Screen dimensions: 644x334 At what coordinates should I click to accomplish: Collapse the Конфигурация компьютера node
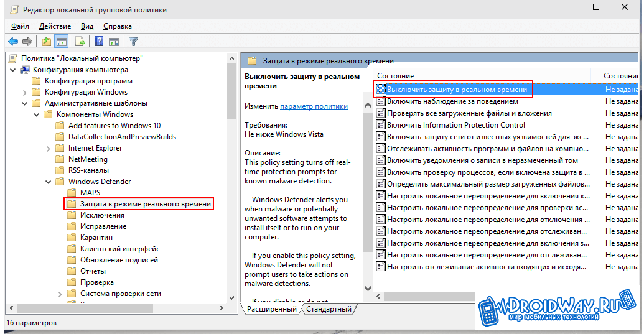click(12, 70)
